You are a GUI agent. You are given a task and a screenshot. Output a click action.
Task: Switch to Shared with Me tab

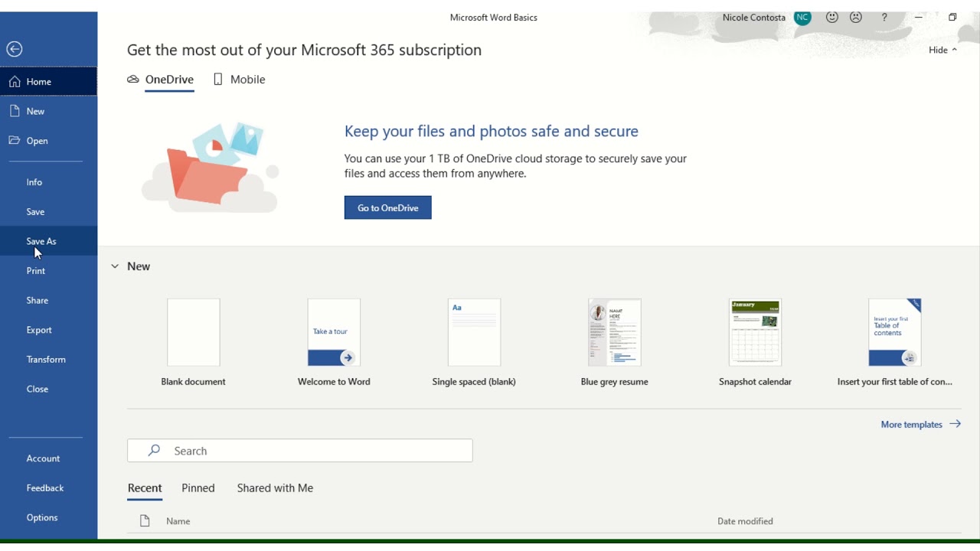click(x=275, y=488)
